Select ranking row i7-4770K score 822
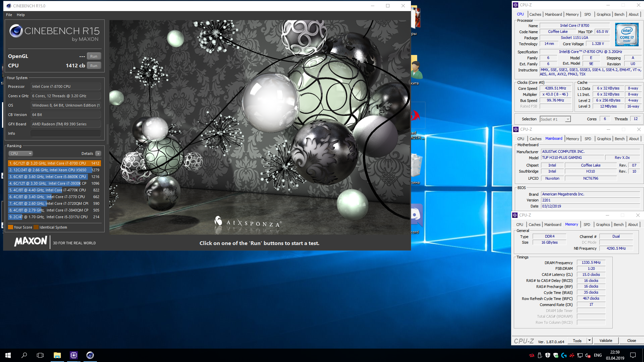Image resolution: width=644 pixels, height=362 pixels. pyautogui.click(x=54, y=190)
